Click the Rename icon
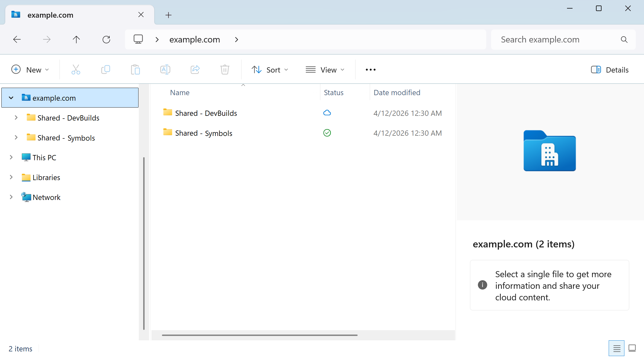Image resolution: width=644 pixels, height=358 pixels. pos(165,70)
